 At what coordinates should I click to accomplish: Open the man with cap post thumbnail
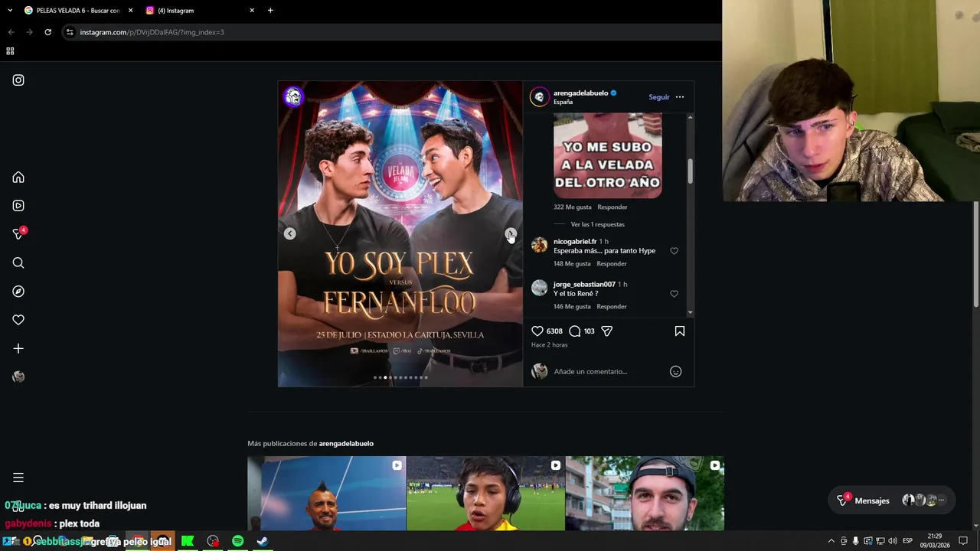[x=645, y=494]
